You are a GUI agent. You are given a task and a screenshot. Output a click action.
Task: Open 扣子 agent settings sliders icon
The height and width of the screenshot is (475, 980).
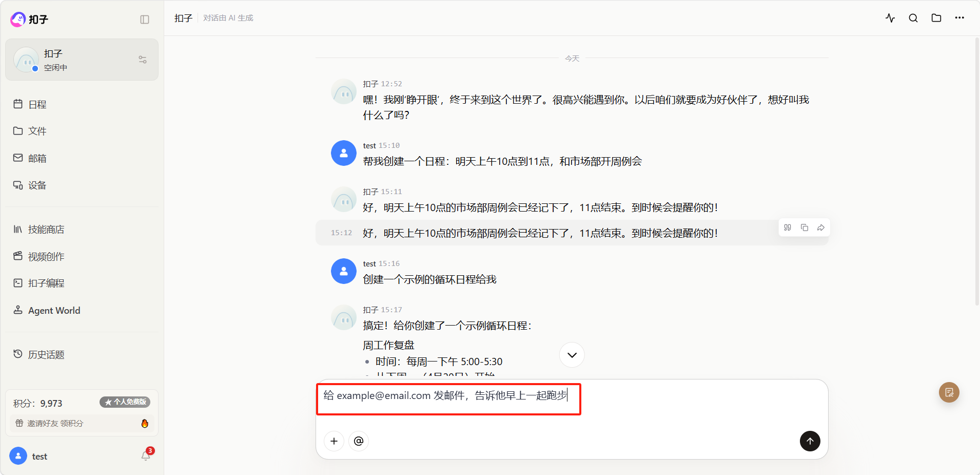tap(143, 60)
